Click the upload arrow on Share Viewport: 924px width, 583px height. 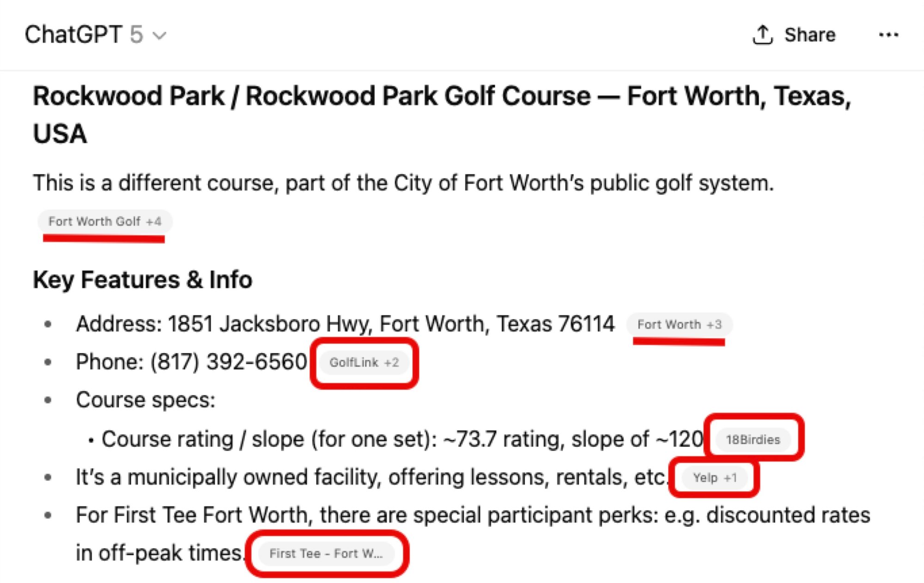click(762, 35)
